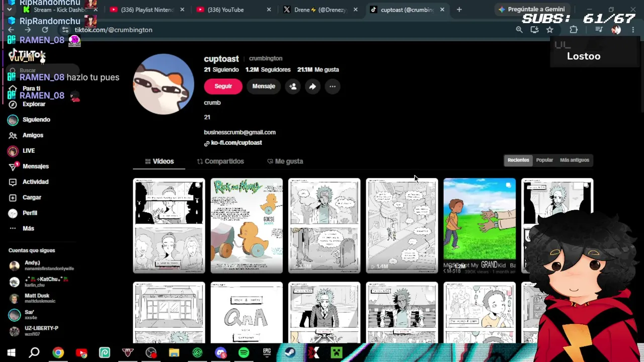Open Cargar upload page in sidebar
The image size is (644, 362).
(x=25, y=198)
